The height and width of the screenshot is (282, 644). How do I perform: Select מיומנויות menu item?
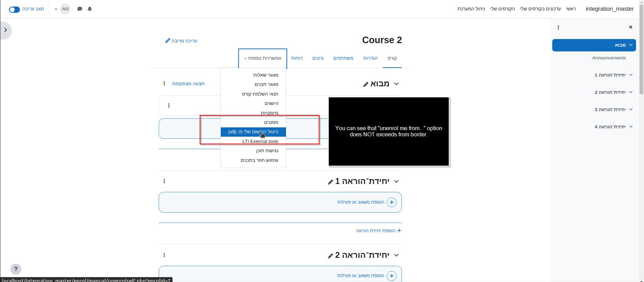click(x=253, y=113)
